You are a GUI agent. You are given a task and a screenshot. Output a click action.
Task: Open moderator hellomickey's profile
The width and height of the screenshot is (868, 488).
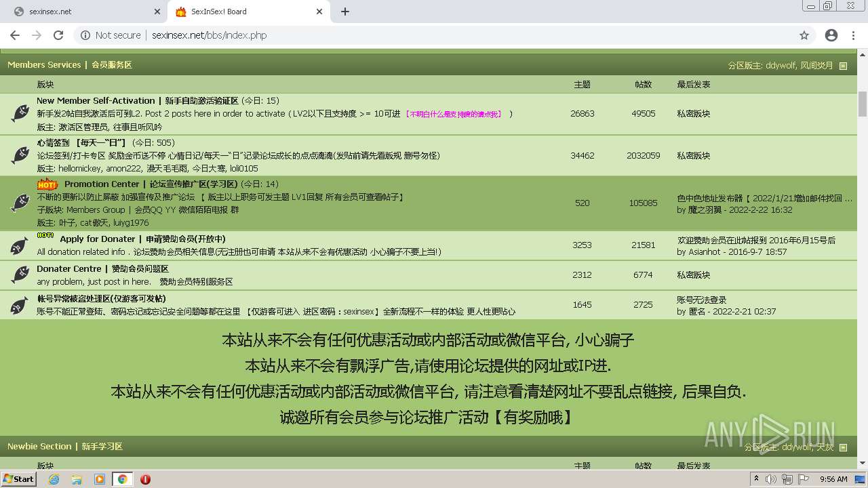coord(80,168)
